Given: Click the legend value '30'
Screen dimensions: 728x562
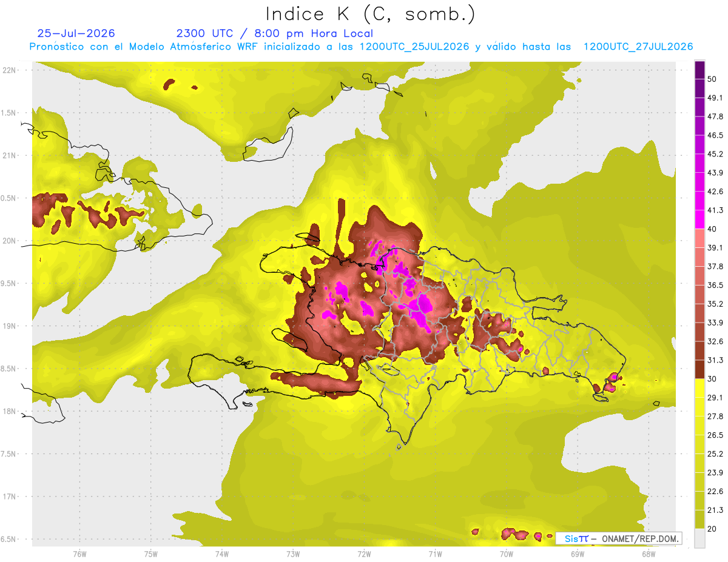Looking at the screenshot, I should click(713, 379).
